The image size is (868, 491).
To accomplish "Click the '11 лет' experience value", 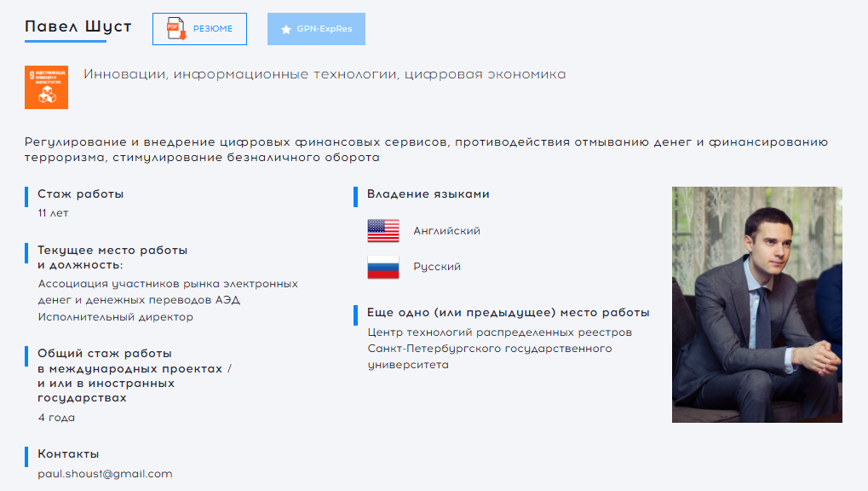I will point(53,213).
